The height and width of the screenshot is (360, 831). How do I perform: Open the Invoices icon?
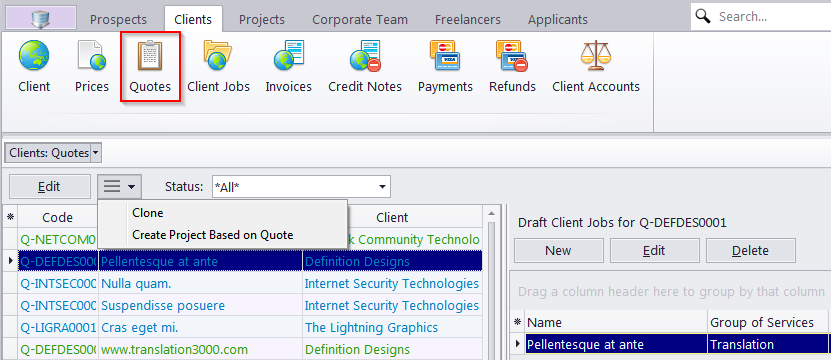[x=288, y=55]
